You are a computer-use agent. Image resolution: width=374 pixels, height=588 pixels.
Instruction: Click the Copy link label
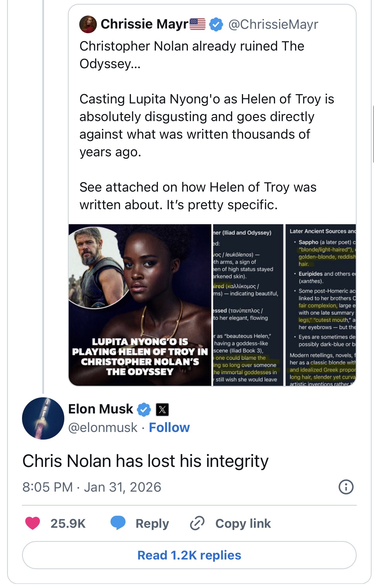pos(243,523)
